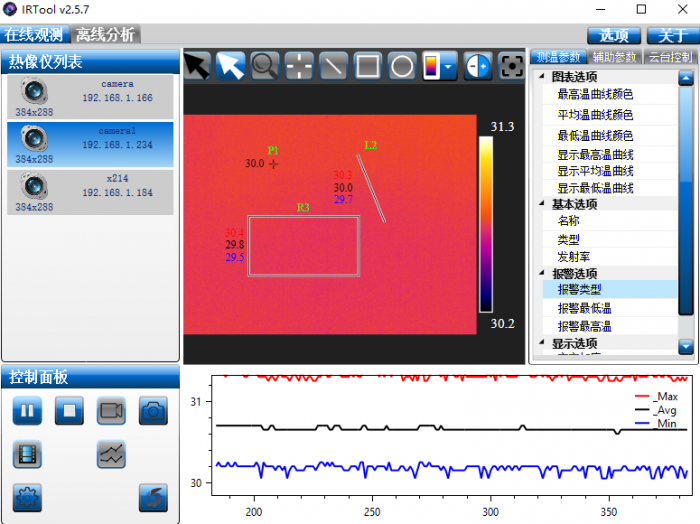Open the temperature curve chart icon

(x=111, y=454)
